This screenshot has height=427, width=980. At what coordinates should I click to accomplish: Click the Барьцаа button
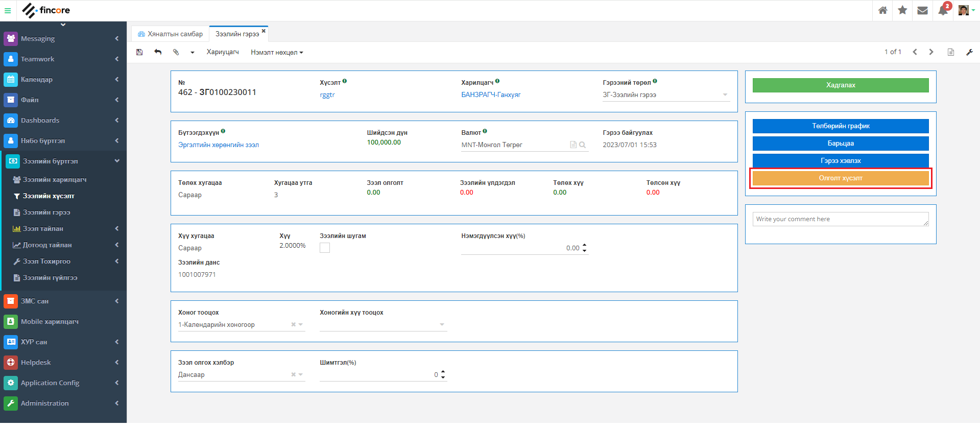tap(841, 144)
